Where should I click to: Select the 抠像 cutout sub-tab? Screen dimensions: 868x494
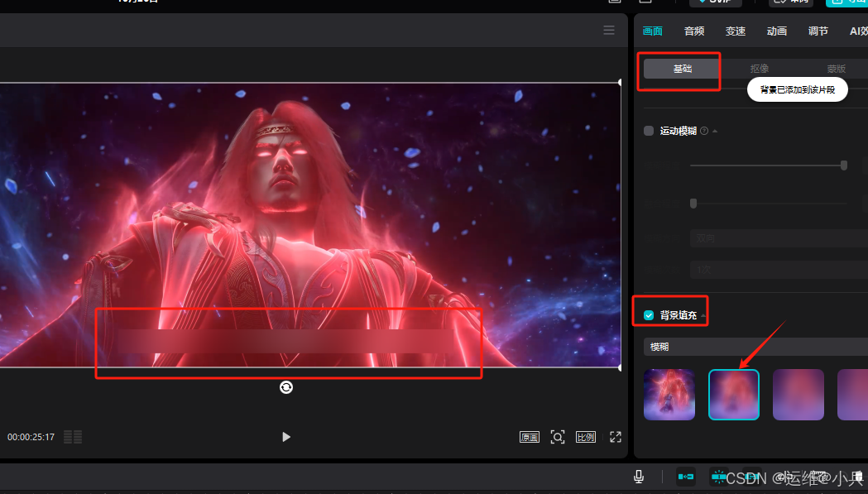(760, 69)
